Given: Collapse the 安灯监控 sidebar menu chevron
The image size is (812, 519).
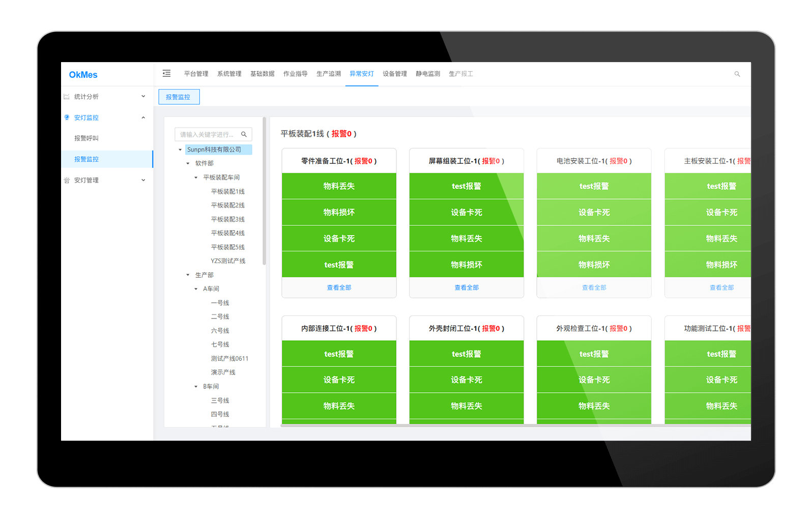Looking at the screenshot, I should tap(143, 118).
